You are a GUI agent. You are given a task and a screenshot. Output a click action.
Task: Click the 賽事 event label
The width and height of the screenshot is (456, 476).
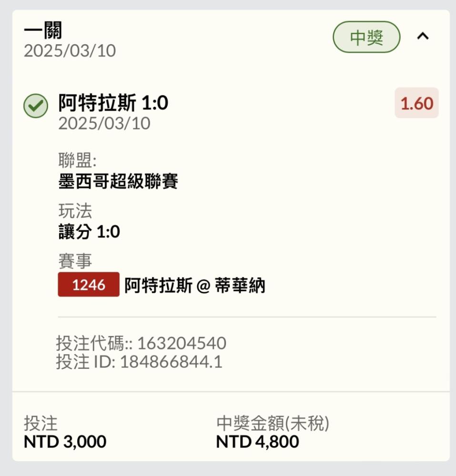point(75,261)
